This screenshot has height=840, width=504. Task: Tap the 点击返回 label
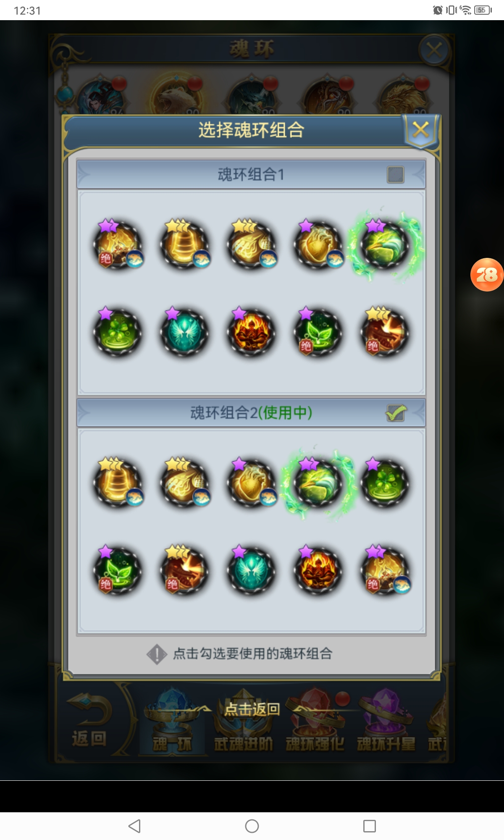252,709
